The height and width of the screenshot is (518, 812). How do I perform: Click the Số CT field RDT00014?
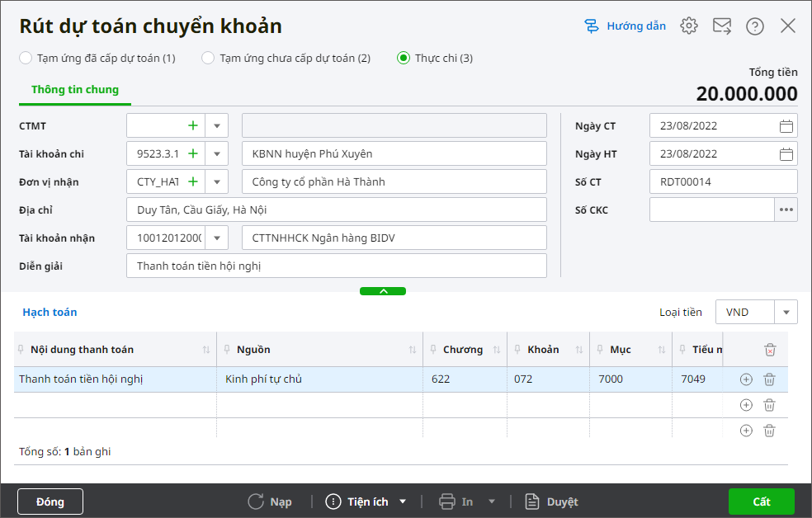click(x=724, y=181)
